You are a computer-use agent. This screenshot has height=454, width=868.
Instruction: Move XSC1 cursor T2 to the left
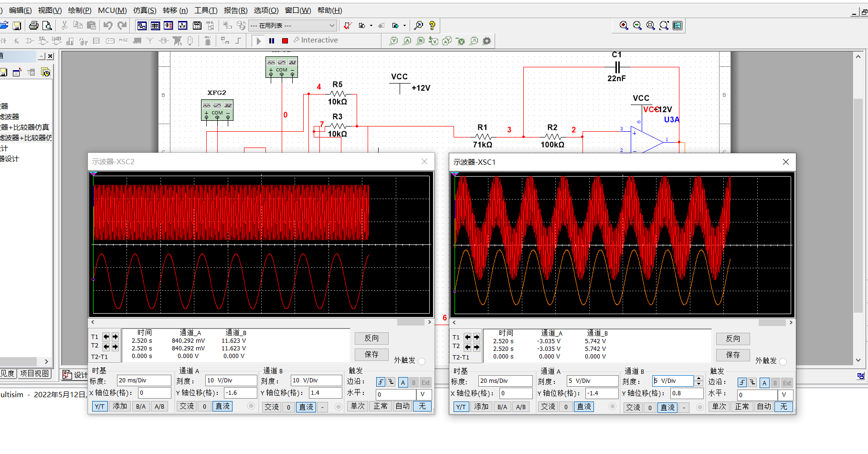coord(467,347)
